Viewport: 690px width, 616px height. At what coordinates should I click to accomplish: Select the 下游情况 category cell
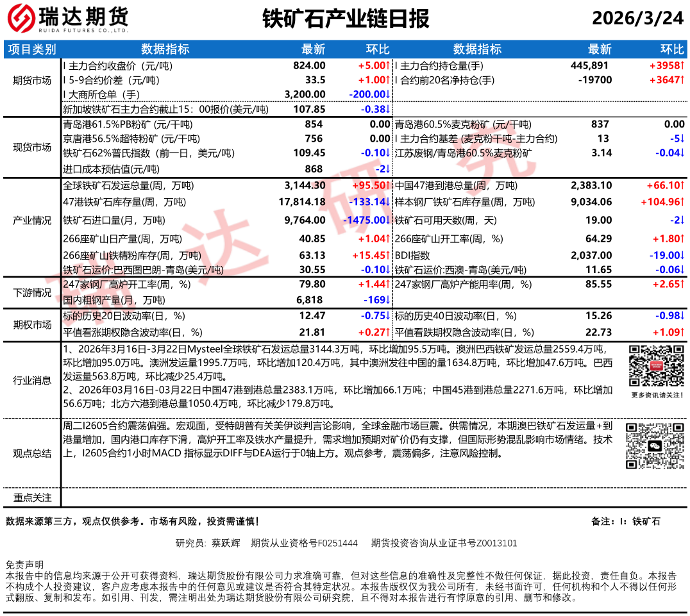(32, 292)
